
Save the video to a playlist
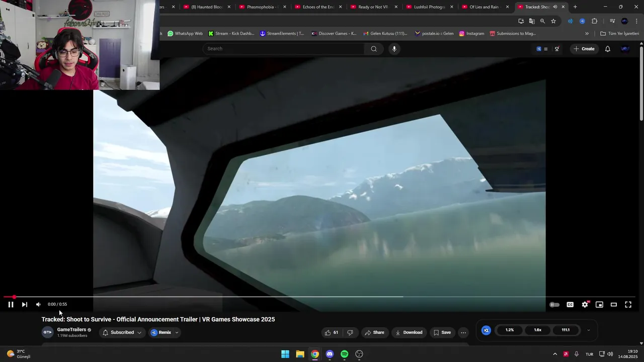coord(442,332)
